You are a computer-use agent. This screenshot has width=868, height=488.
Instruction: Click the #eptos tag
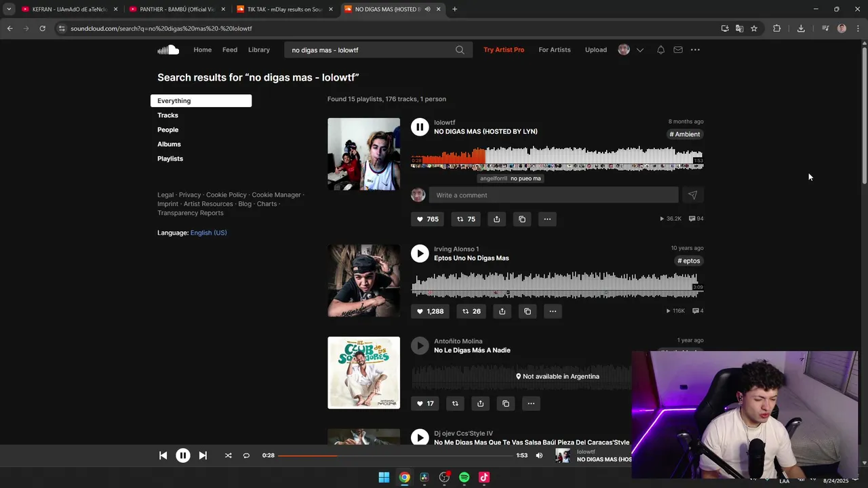point(688,261)
